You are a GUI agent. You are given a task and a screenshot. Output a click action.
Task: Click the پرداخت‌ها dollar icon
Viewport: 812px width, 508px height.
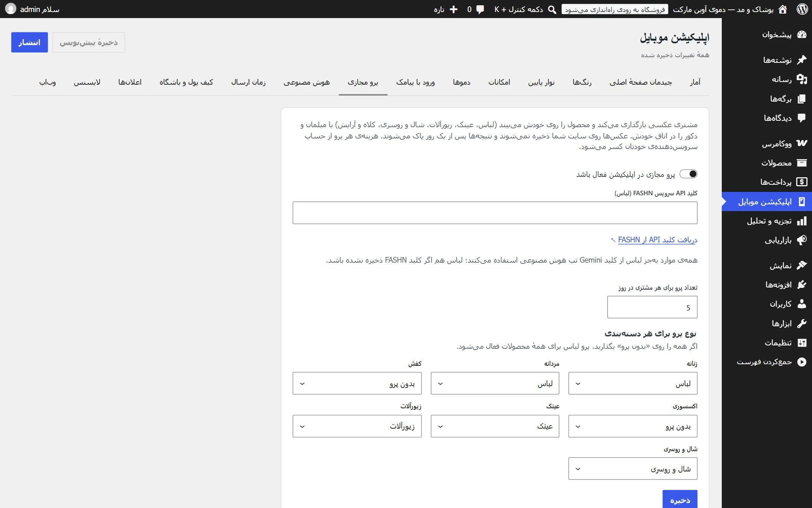802,182
